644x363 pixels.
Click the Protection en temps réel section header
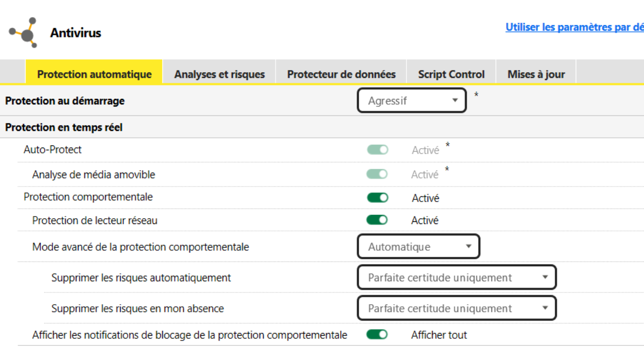point(64,127)
